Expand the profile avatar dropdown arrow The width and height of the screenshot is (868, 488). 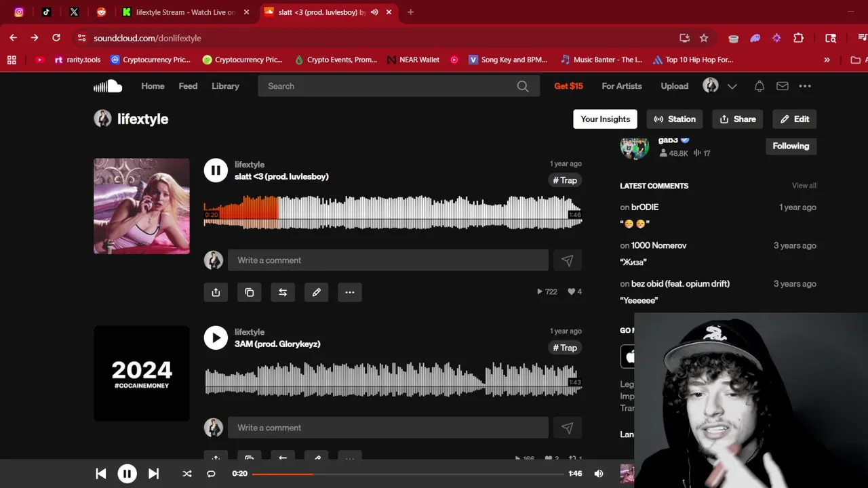[x=732, y=86]
